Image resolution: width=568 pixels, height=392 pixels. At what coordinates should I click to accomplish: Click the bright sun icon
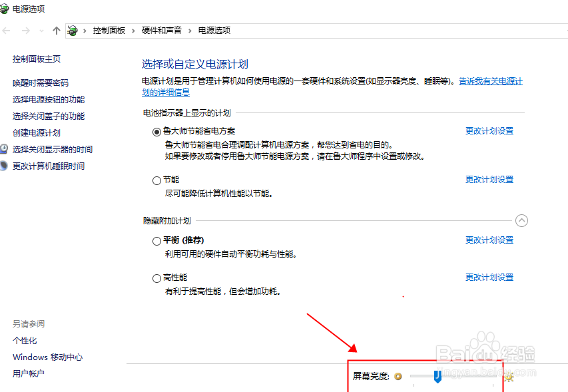pyautogui.click(x=509, y=377)
